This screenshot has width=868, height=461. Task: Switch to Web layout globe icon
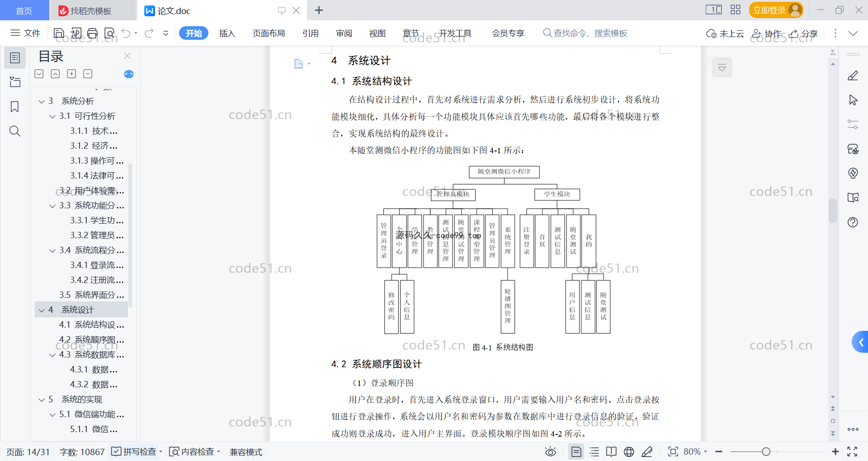(629, 452)
